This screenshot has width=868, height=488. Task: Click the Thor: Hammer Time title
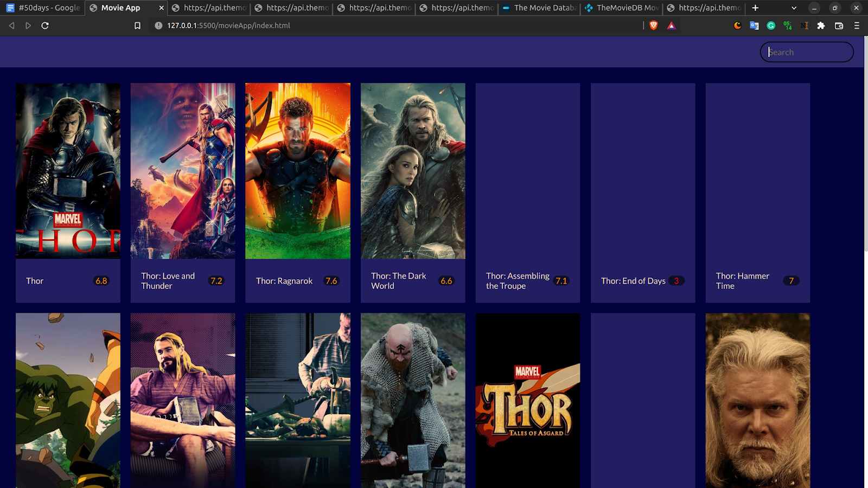[743, 281]
